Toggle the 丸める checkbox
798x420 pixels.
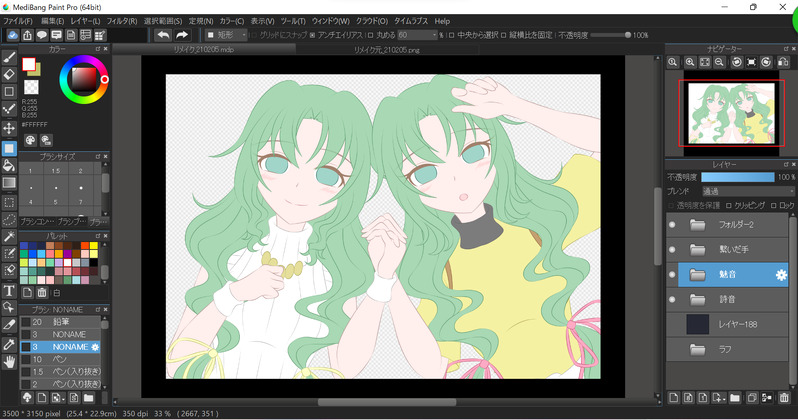[x=370, y=35]
